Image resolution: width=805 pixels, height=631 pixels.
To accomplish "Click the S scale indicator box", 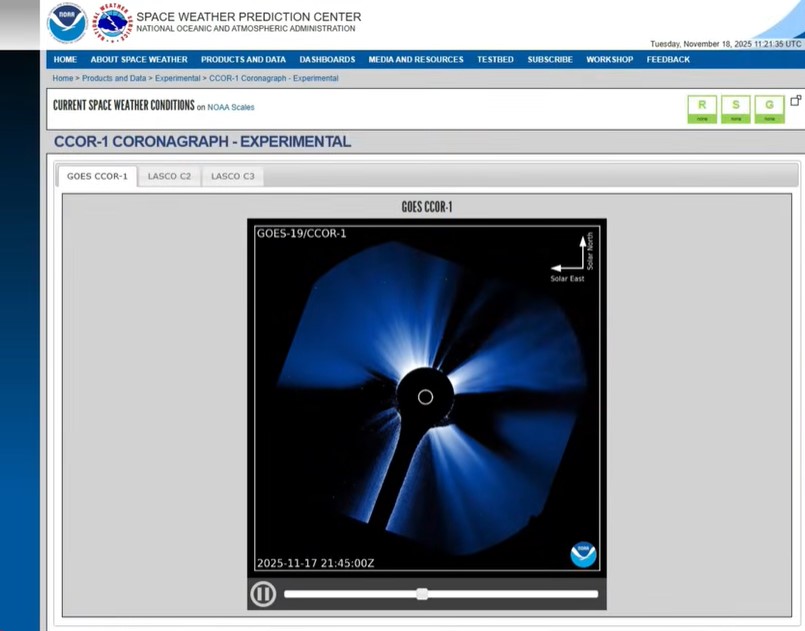I will [x=736, y=108].
